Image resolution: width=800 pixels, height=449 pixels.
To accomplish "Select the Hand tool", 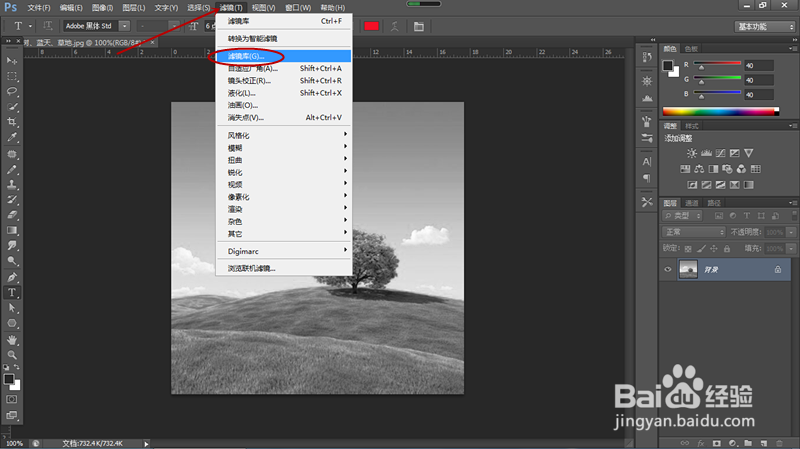I will [x=12, y=340].
